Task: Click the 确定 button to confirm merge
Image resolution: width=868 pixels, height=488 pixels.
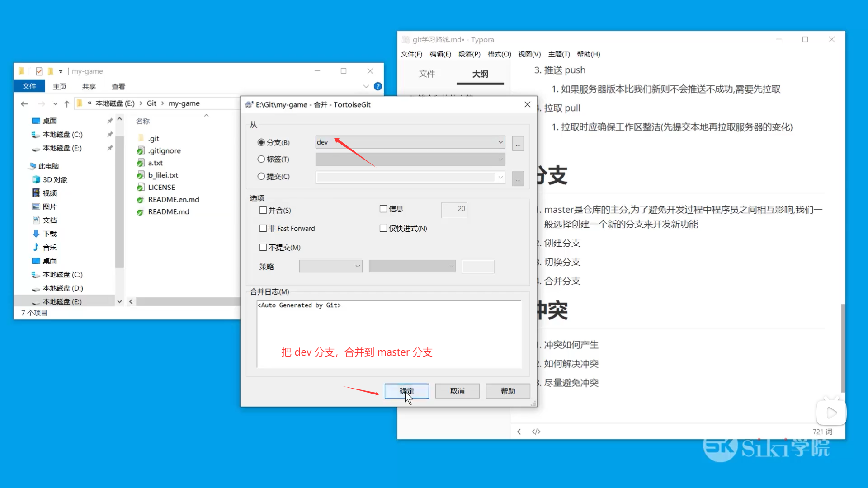Action: [406, 391]
